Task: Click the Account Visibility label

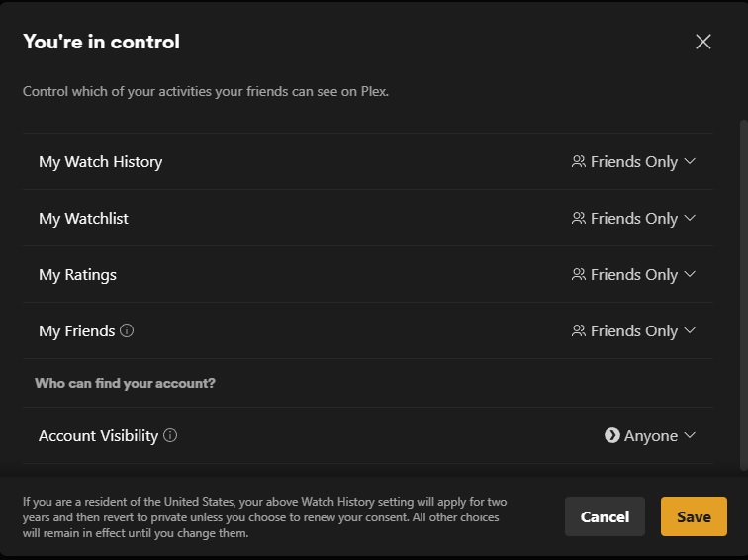Action: [x=98, y=436]
